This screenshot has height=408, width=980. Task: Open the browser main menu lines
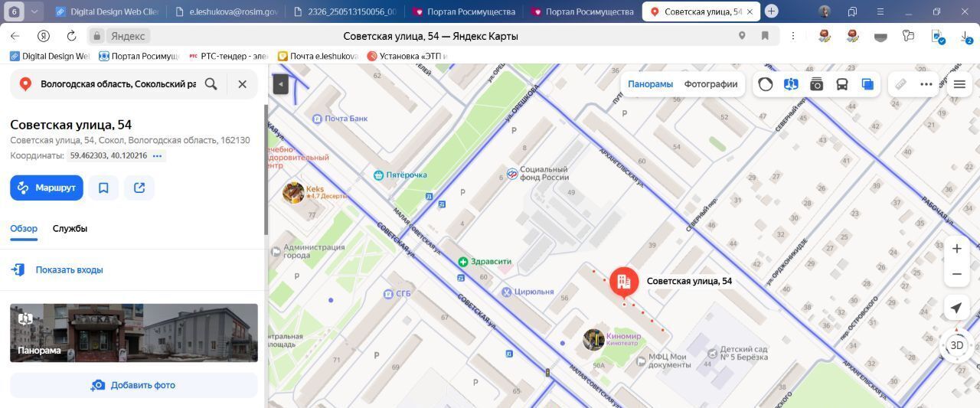tap(880, 11)
